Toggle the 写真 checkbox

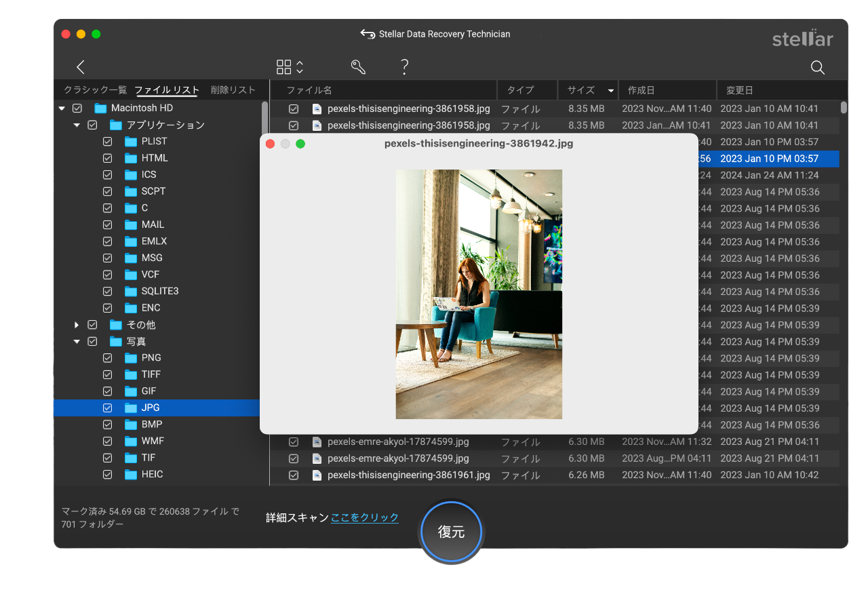click(x=92, y=341)
